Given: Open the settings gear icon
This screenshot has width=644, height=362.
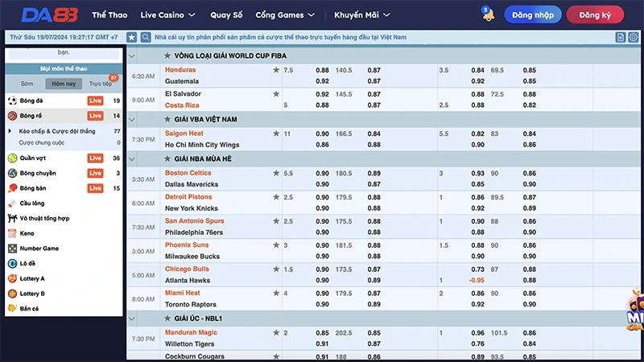Looking at the screenshot, I should coord(633,37).
